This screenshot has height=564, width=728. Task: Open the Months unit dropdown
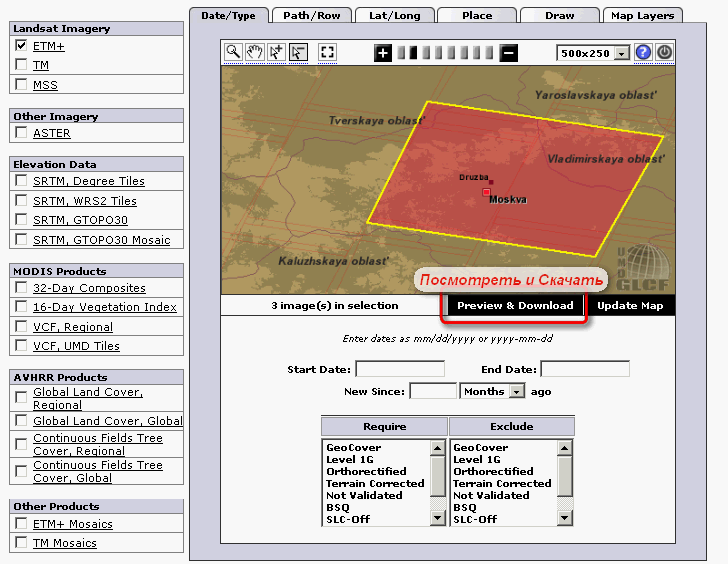517,391
